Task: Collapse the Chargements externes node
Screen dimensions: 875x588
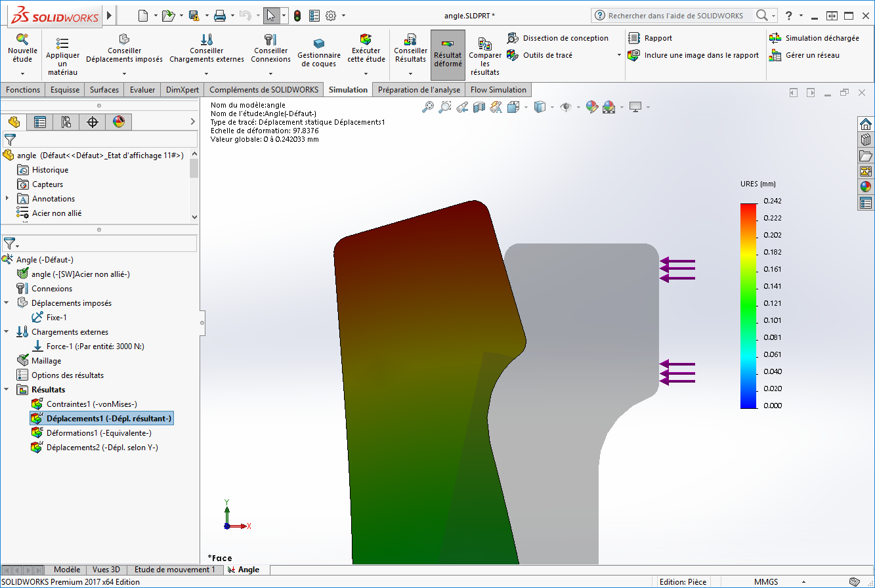Action: pos(7,331)
